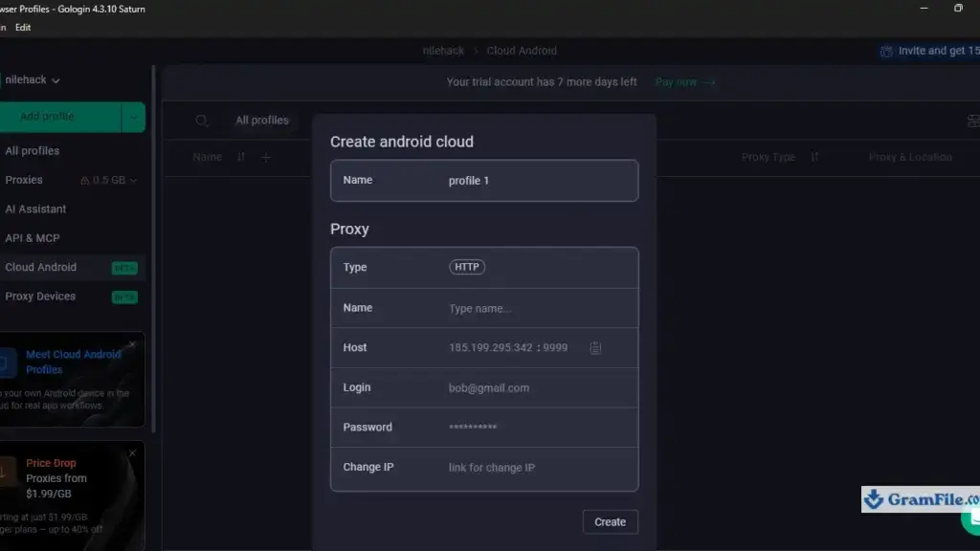Viewport: 980px width, 551px height.
Task: Click the Cloud Android breadcrumb
Action: 522,51
